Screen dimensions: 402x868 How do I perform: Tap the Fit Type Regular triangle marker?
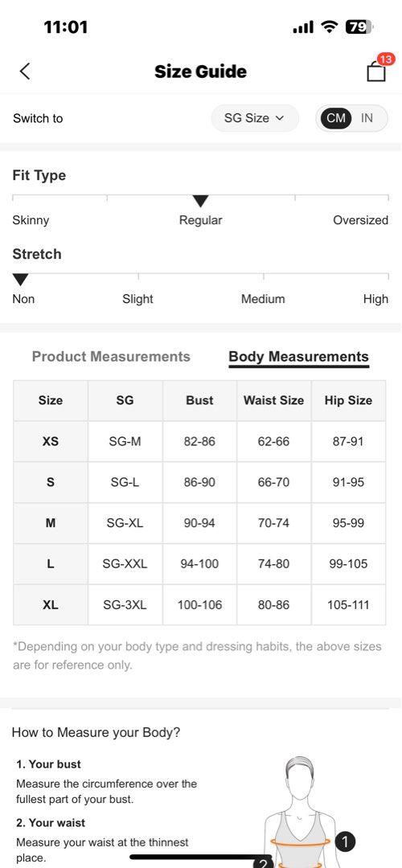pyautogui.click(x=200, y=201)
